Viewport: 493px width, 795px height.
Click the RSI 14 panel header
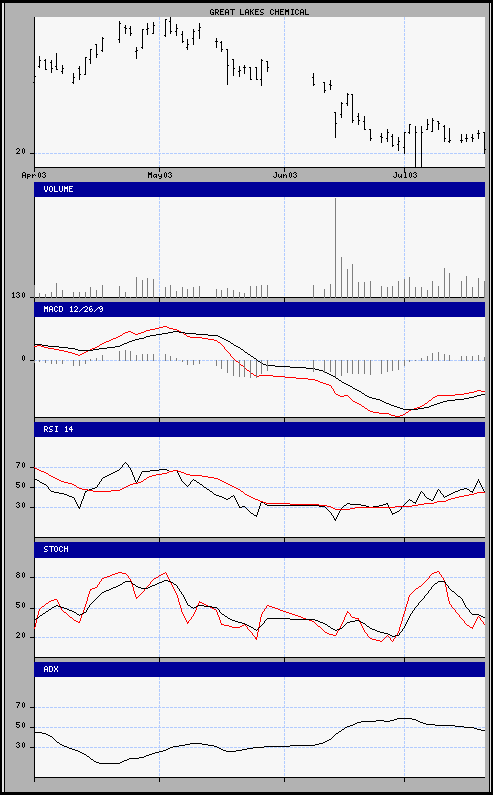[x=260, y=429]
